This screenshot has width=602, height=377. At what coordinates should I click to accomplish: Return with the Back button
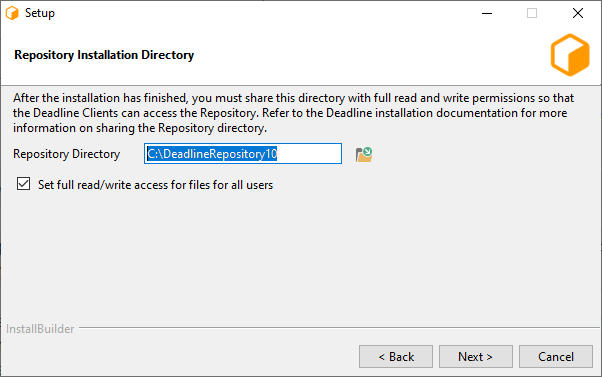[396, 356]
